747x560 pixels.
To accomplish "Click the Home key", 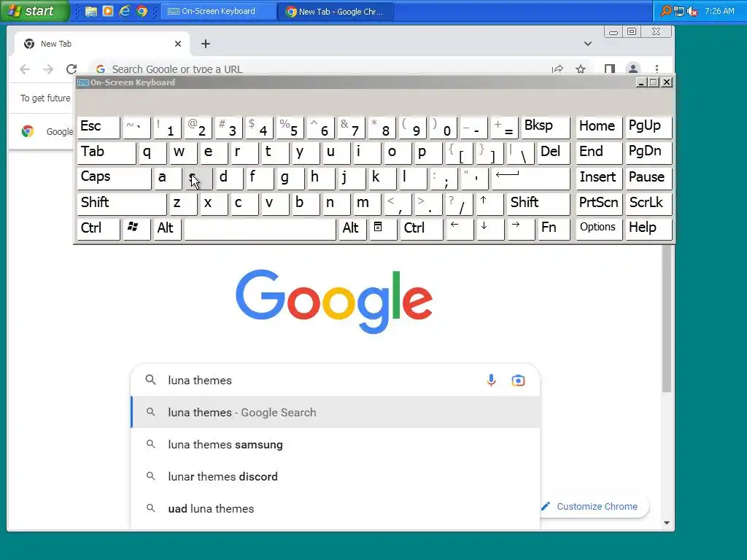I will (x=600, y=127).
